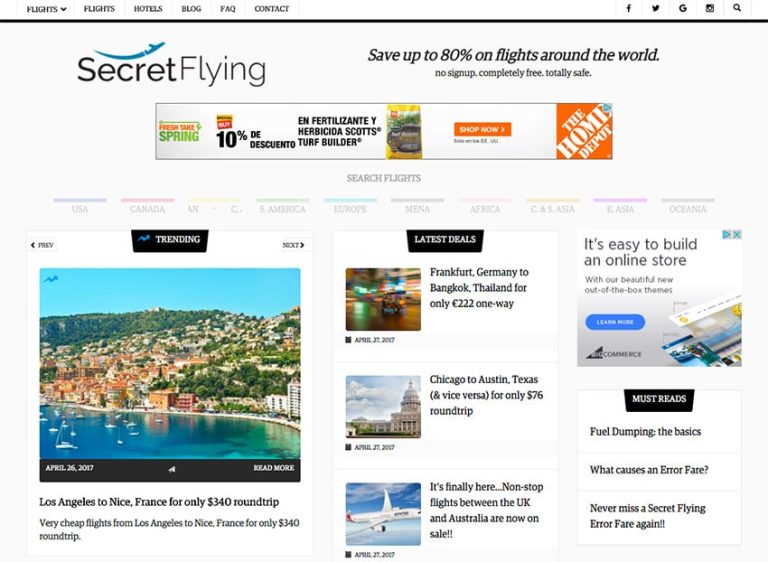Viewport: 768px width, 562px height.
Task: Open the Facebook social icon
Action: tap(628, 8)
